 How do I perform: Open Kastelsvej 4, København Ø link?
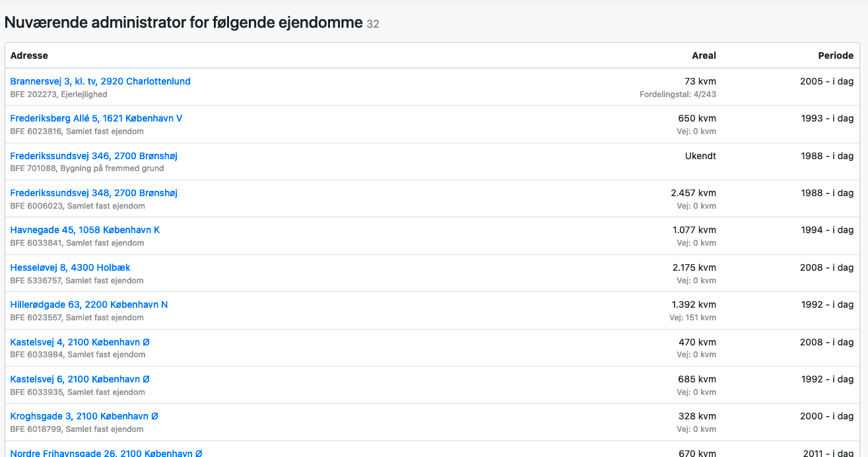80,342
